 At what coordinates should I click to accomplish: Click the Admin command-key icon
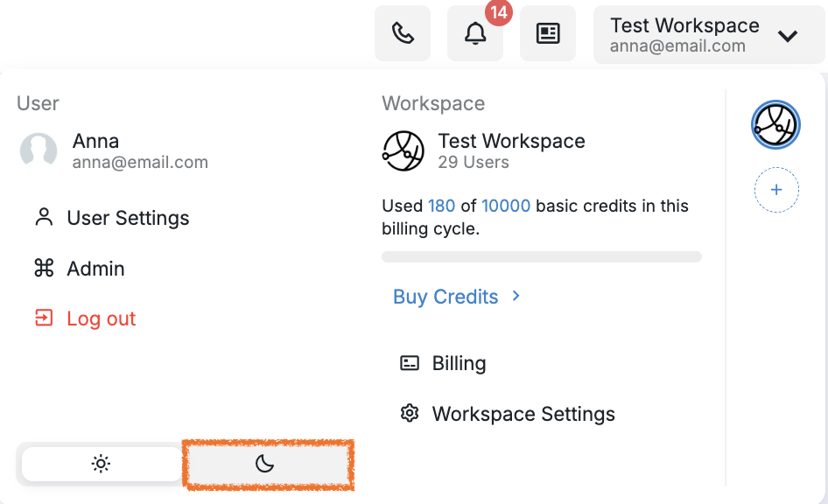click(44, 268)
